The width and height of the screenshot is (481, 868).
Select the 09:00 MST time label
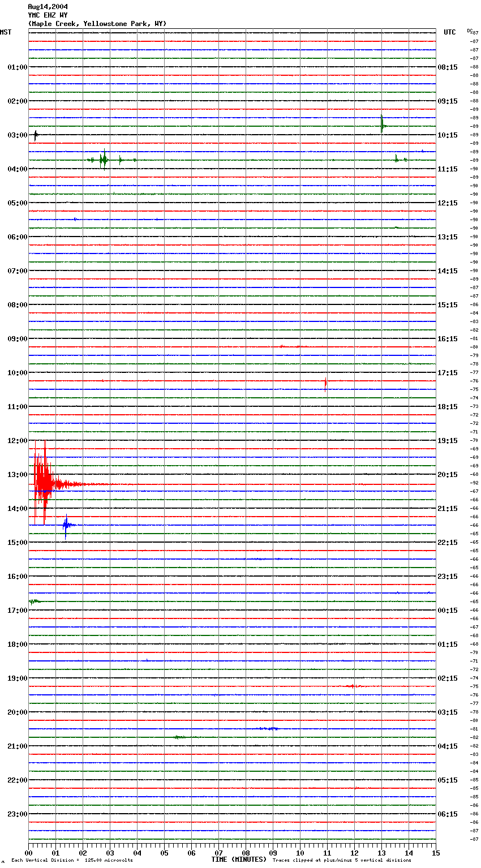(x=18, y=339)
